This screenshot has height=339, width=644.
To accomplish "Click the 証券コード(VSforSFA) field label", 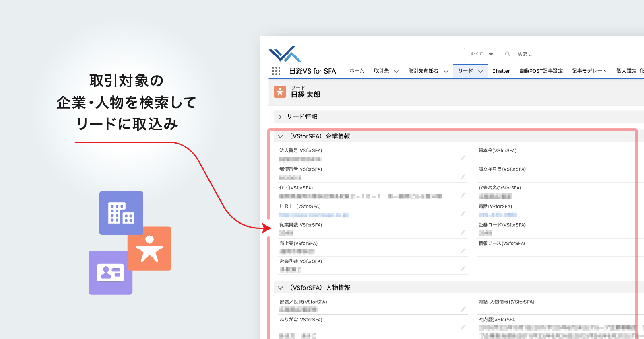I will pyautogui.click(x=502, y=225).
